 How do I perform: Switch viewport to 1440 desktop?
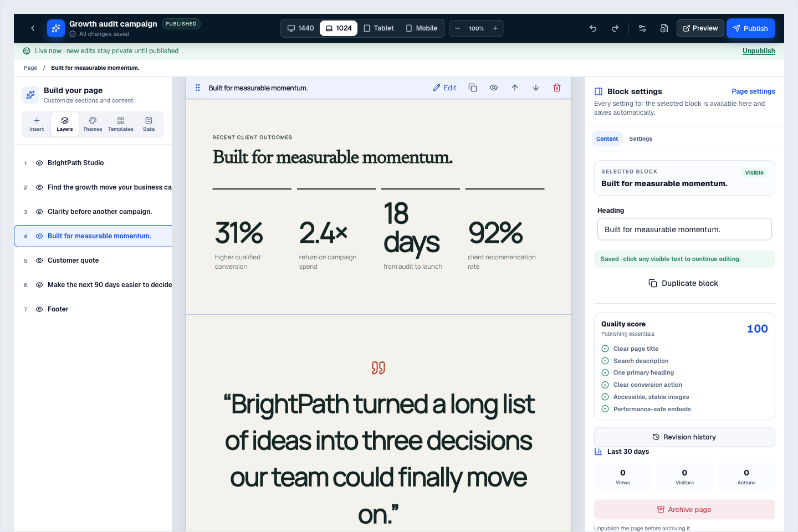(300, 28)
